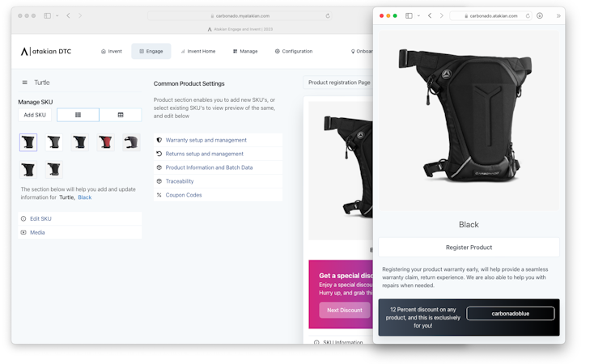Click the Atakian DTC logo
The width and height of the screenshot is (590, 364).
click(x=46, y=51)
